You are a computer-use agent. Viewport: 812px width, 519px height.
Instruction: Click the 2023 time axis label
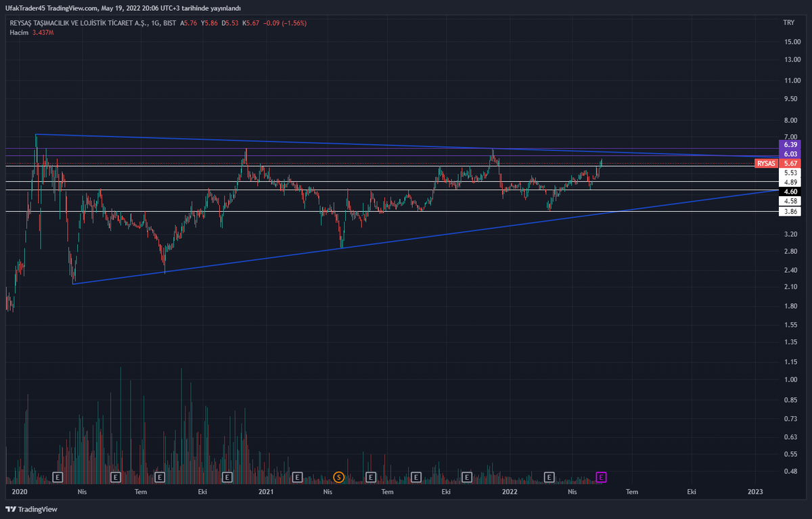coord(755,491)
